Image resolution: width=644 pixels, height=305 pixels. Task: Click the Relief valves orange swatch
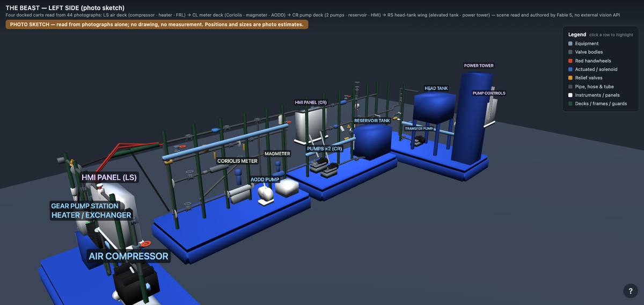point(570,78)
